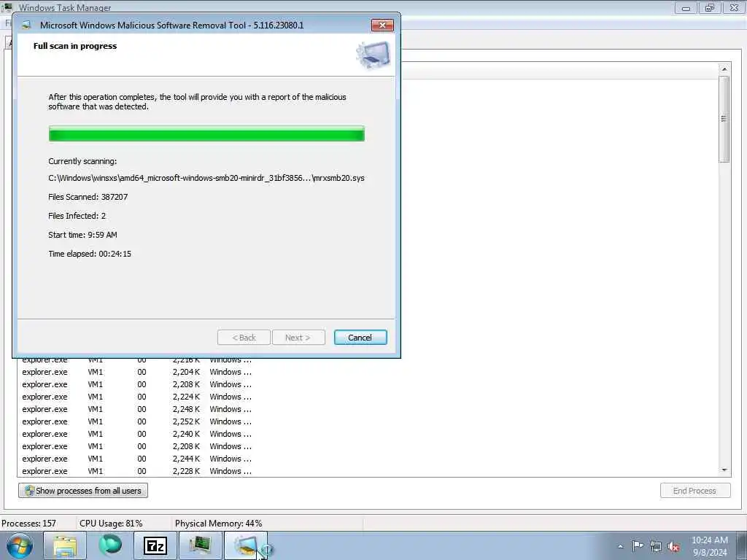The width and height of the screenshot is (747, 560).
Task: Click the scan computer graphic in dialog header
Action: (373, 55)
